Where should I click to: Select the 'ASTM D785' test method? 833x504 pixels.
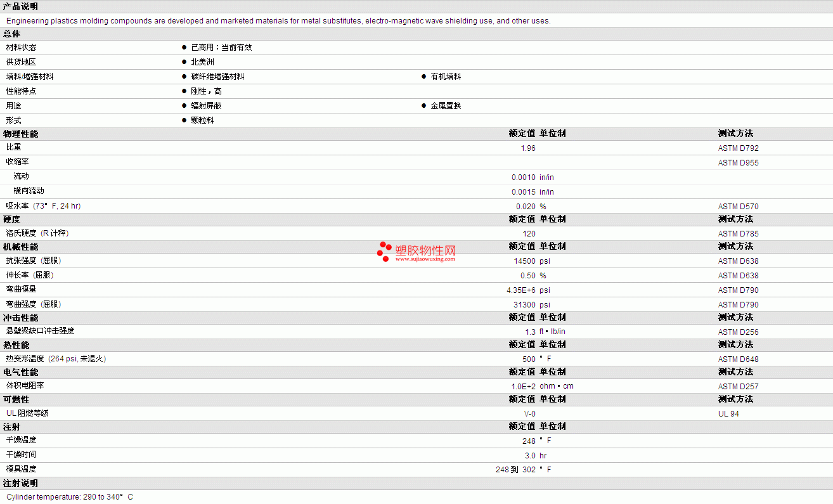(738, 234)
